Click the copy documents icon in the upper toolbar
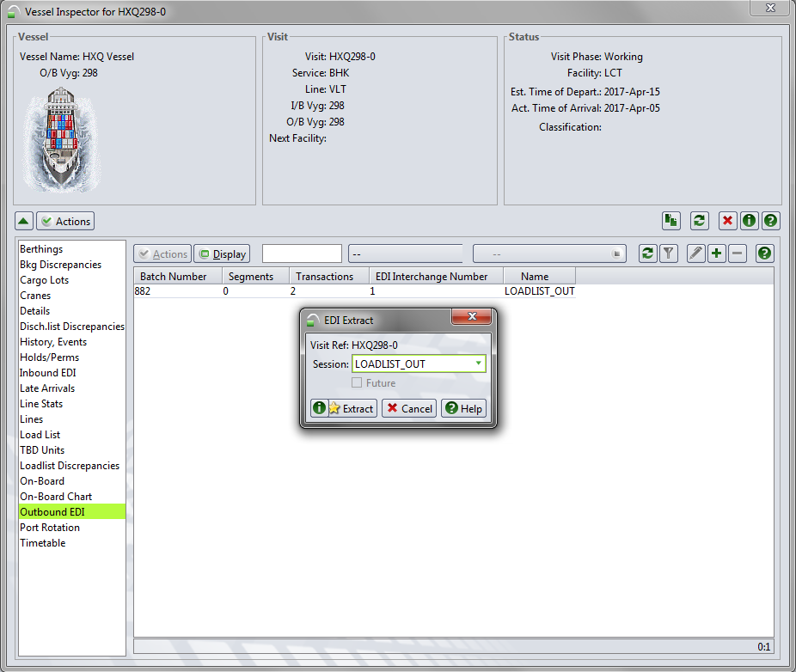 [x=671, y=221]
